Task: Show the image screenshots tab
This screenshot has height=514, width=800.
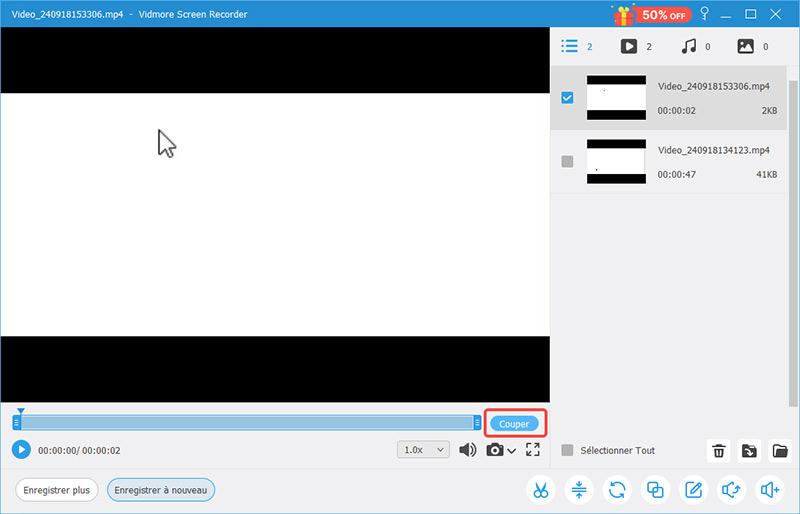Action: (x=746, y=46)
